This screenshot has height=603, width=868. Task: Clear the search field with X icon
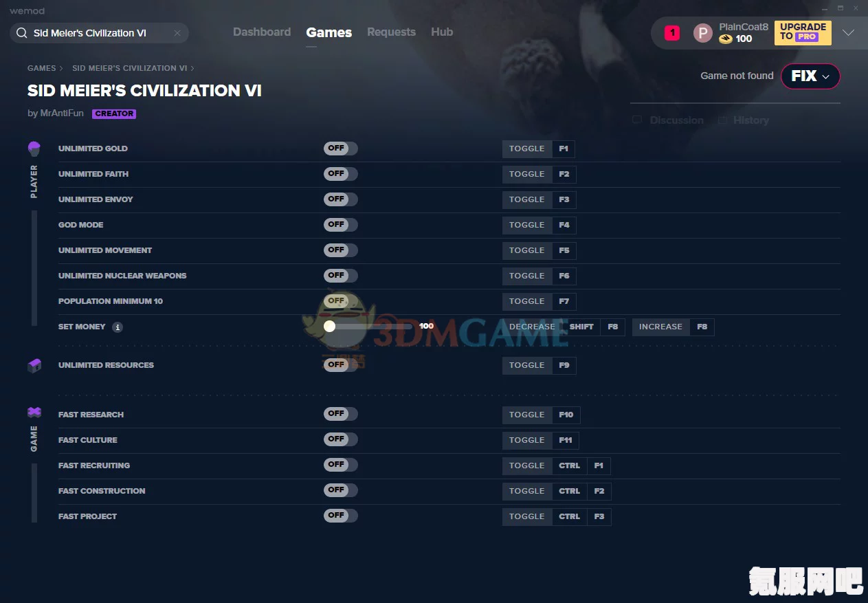(177, 33)
